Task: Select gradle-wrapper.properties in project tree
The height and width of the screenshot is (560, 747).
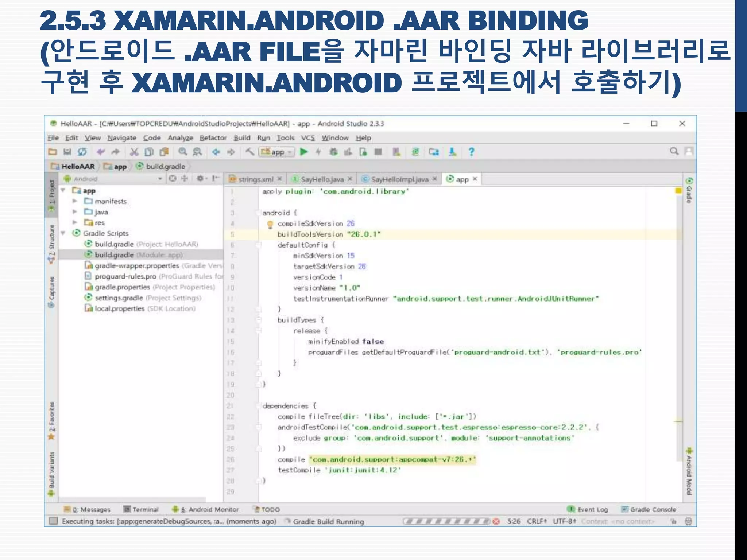Action: (153, 265)
